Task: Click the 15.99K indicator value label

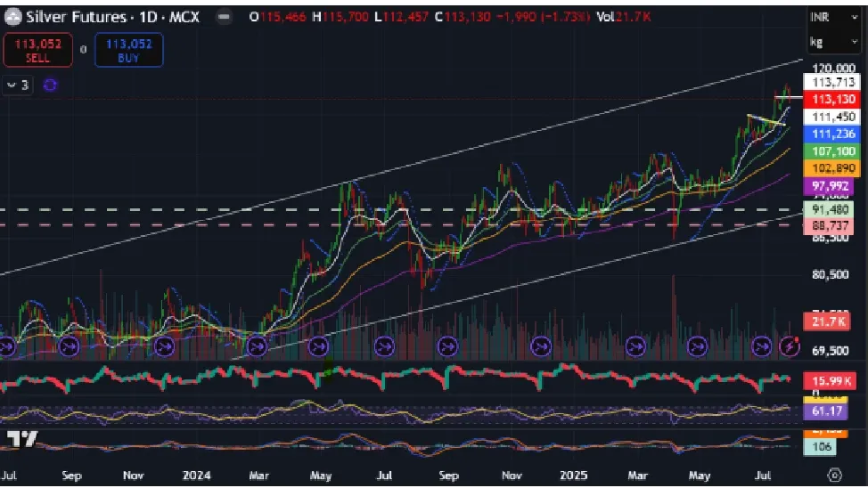Action: click(x=828, y=381)
